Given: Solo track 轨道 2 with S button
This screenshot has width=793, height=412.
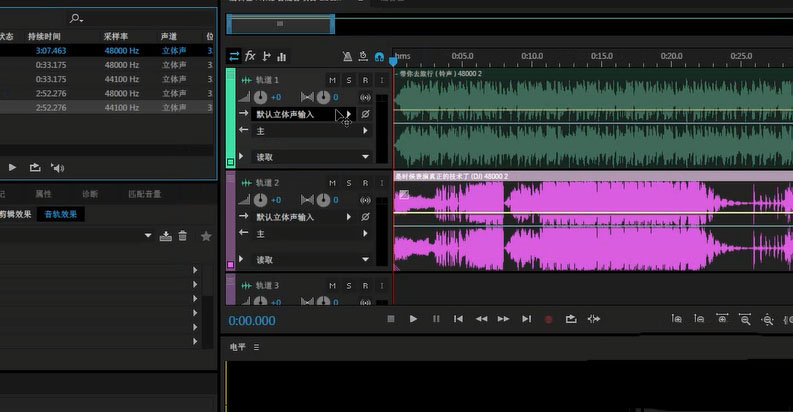Looking at the screenshot, I should [348, 183].
